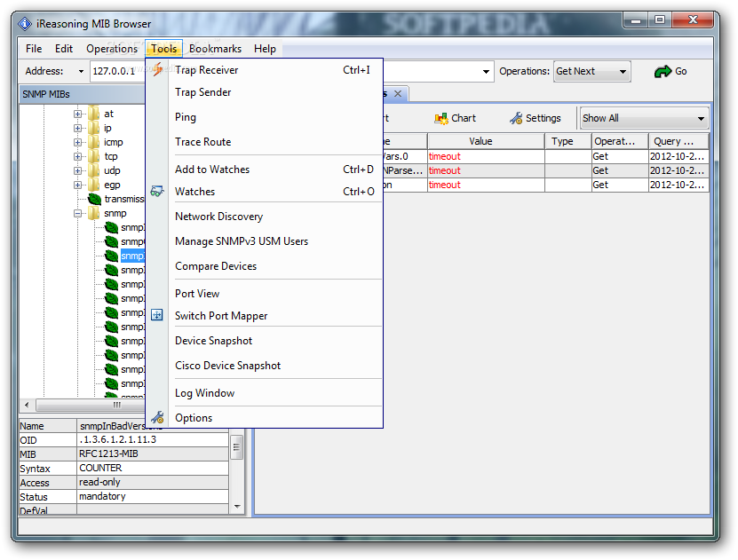Screen dimensions: 738x560
Task: Close the result tab with X
Action: tap(398, 93)
